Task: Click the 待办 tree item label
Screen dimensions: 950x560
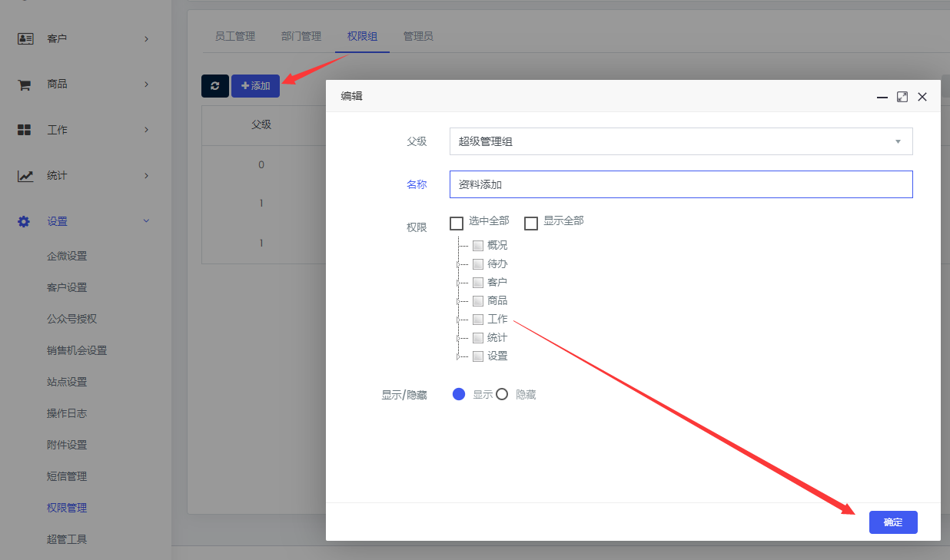Action: pyautogui.click(x=497, y=264)
